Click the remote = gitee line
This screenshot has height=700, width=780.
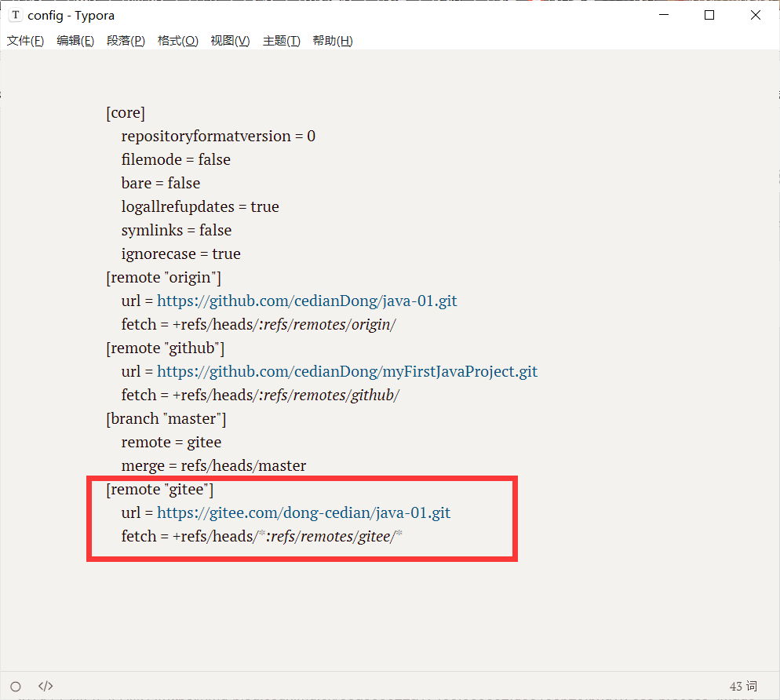pos(171,443)
